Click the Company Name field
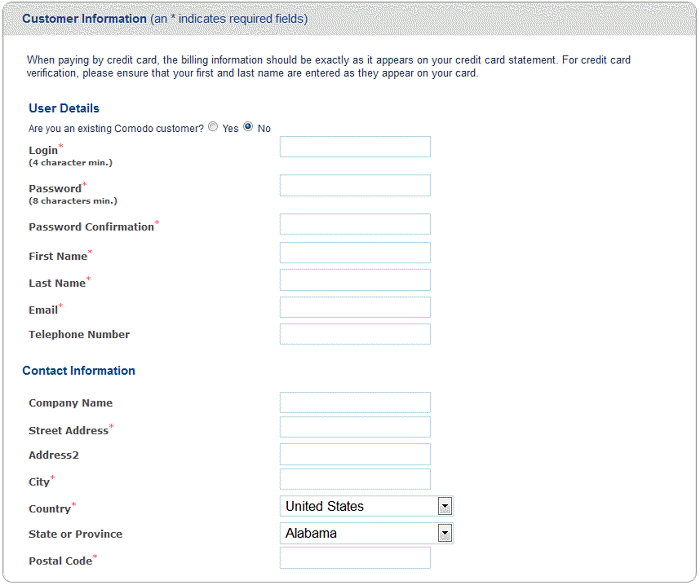This screenshot has width=700, height=585. (x=355, y=403)
